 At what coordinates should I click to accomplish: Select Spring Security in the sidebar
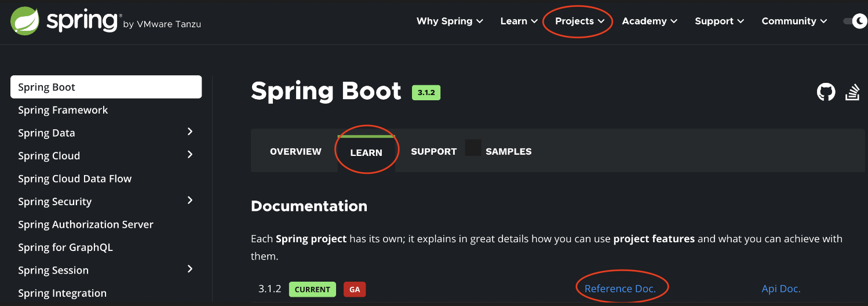(x=54, y=202)
